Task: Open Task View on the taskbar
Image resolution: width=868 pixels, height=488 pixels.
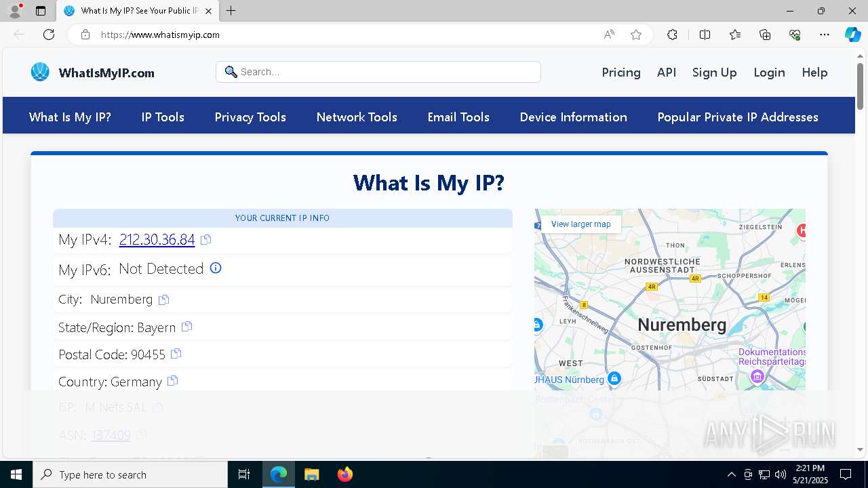Action: (x=244, y=474)
